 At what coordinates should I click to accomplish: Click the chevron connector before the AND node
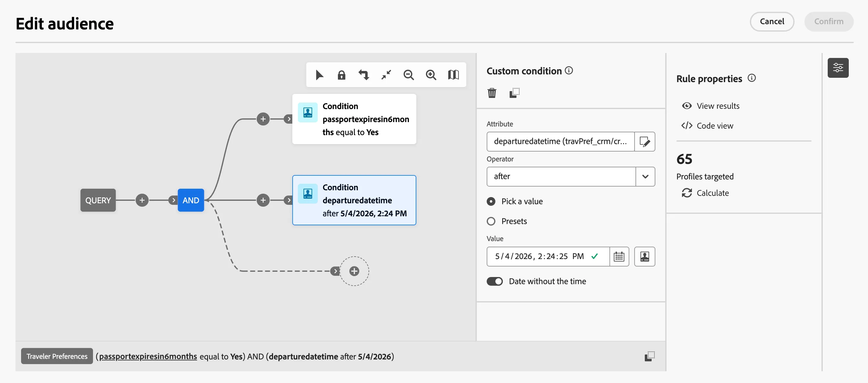[x=173, y=200]
